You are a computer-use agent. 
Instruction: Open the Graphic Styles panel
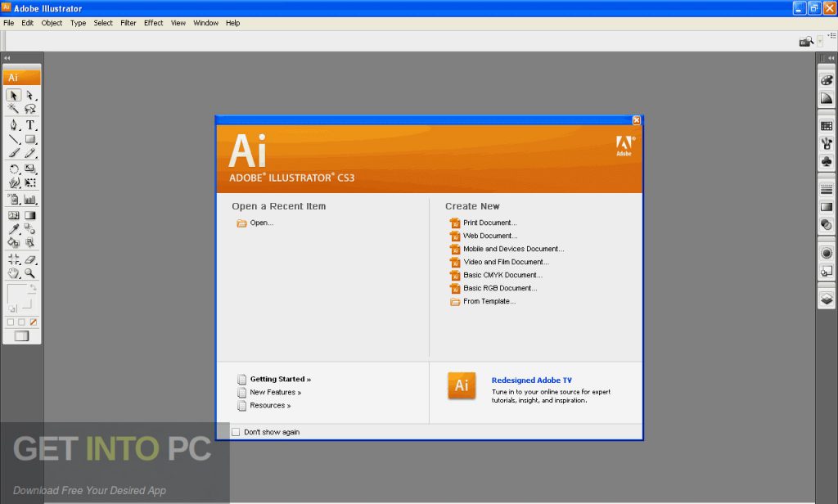click(x=827, y=271)
